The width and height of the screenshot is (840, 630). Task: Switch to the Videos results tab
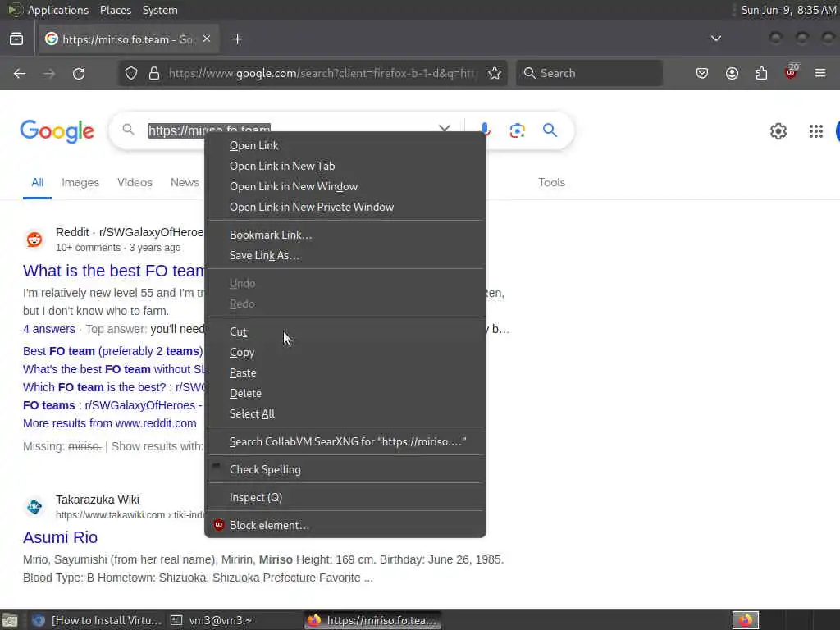(x=135, y=183)
